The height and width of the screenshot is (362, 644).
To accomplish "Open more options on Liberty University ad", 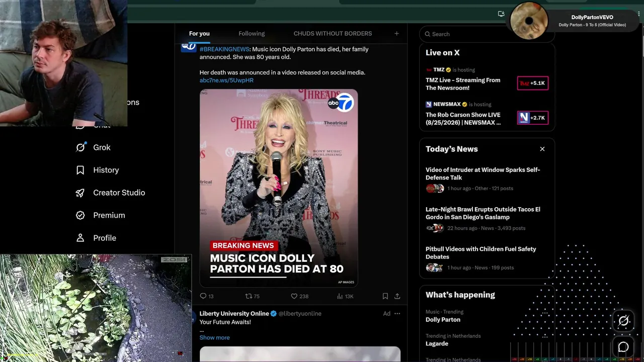I will (x=397, y=314).
